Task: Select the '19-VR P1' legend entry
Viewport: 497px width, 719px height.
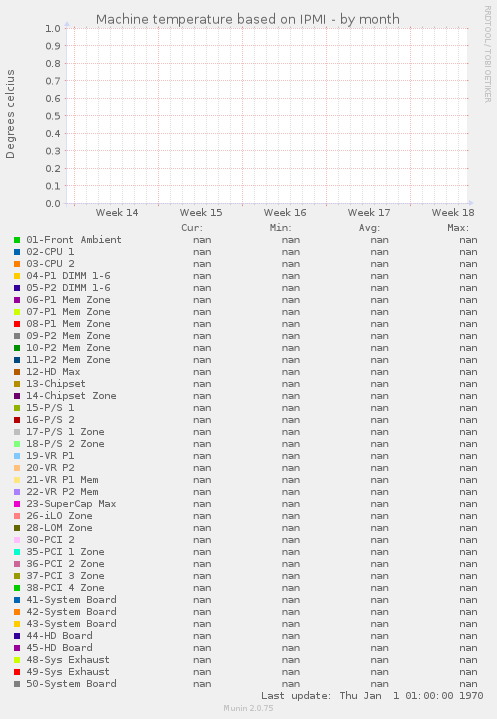Action: coord(50,455)
